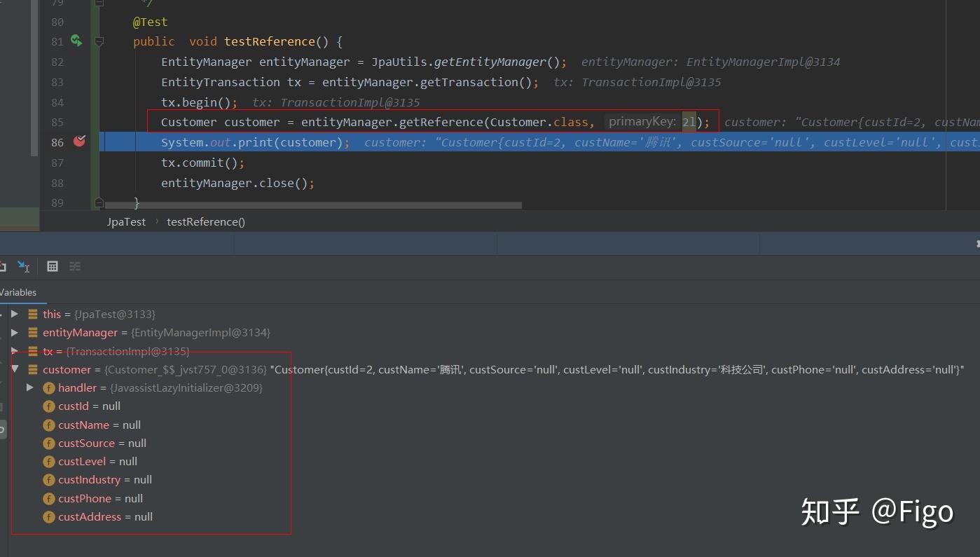Click line number 85 in the gutter
Screen dimensions: 980x557
point(57,122)
